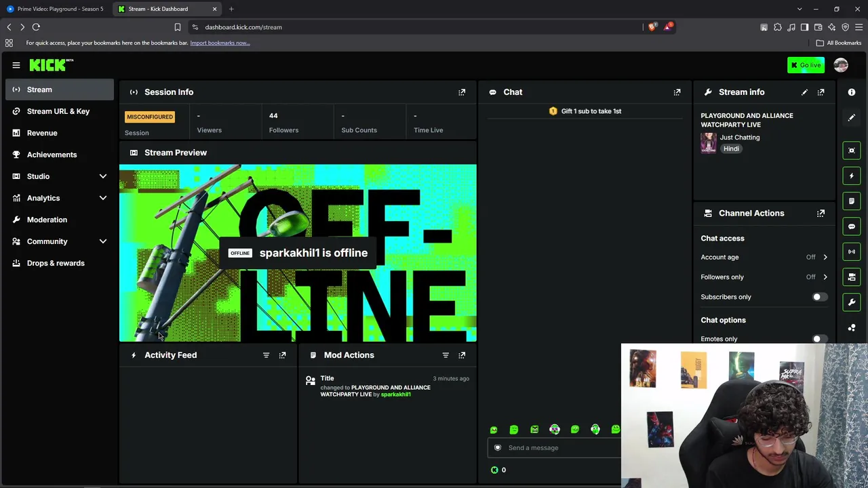The width and height of the screenshot is (868, 488).
Task: Open the tab search dropdown
Action: click(x=800, y=9)
